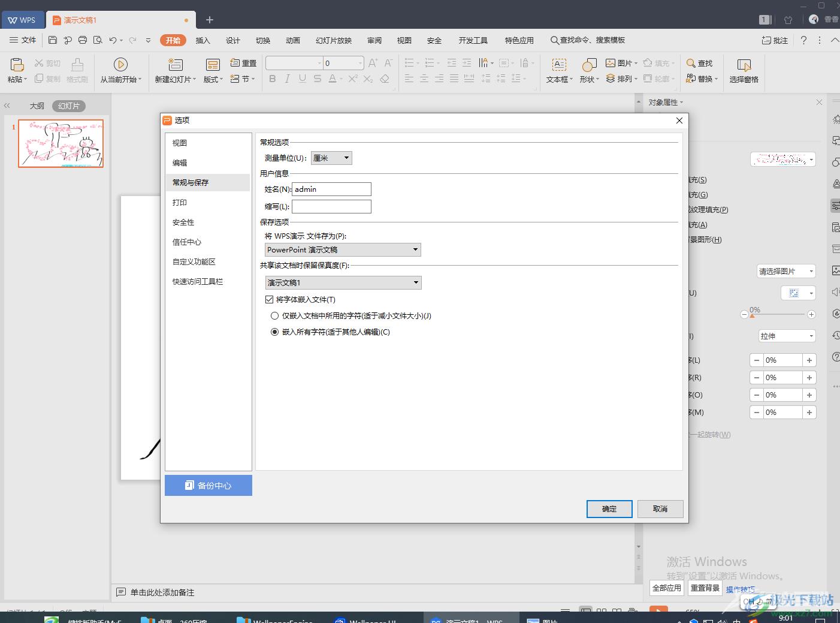Open the 拉伸 dropdown in properties pane
Image resolution: width=840 pixels, height=623 pixels.
point(786,336)
